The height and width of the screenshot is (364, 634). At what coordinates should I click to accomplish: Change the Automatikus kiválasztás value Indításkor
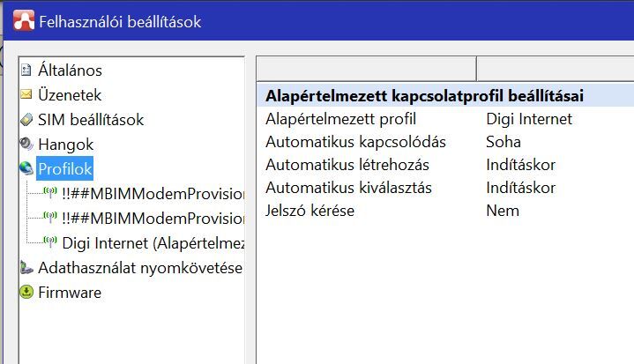tap(520, 188)
